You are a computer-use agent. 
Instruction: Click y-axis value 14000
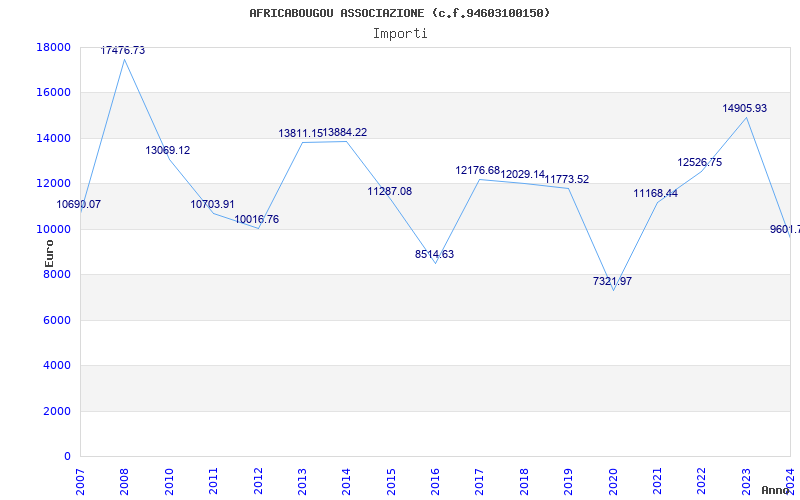(x=54, y=139)
